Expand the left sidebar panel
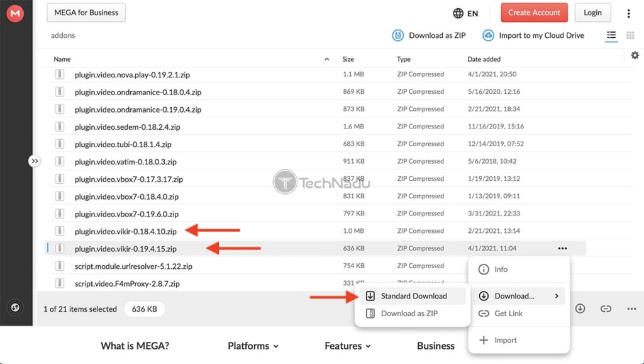Image resolution: width=644 pixels, height=364 pixels. [x=35, y=161]
